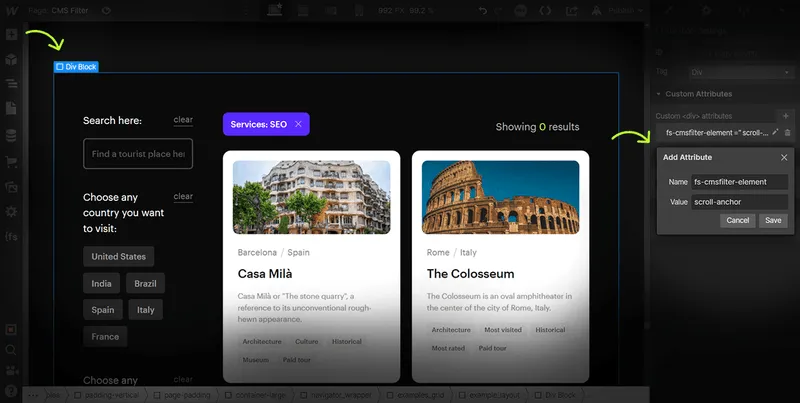
Task: Remove the Services: SEO filter tag
Action: 298,124
